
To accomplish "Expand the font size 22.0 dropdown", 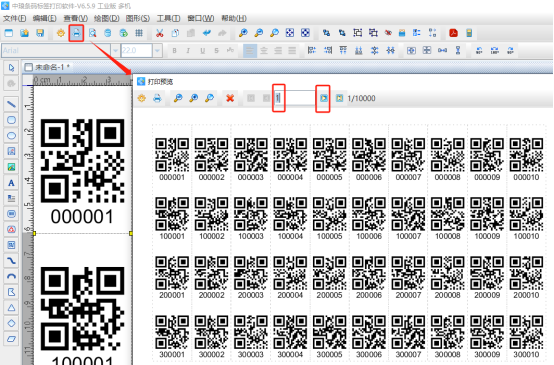I will [x=158, y=51].
